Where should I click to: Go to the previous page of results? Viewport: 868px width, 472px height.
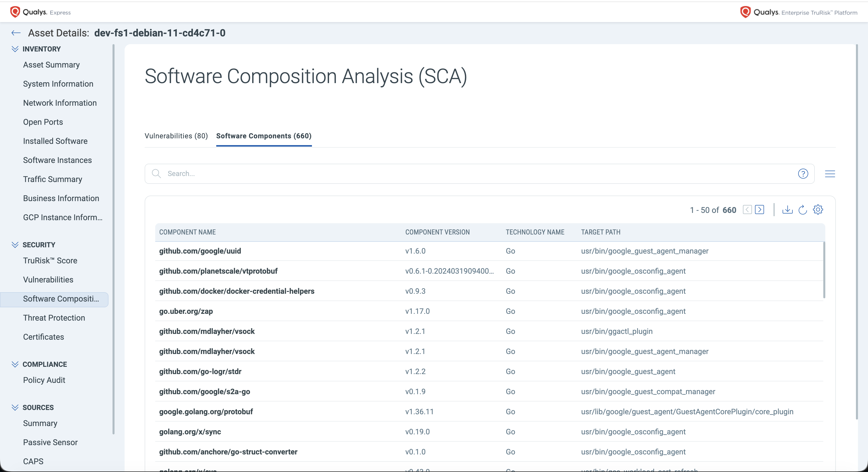[x=747, y=210]
